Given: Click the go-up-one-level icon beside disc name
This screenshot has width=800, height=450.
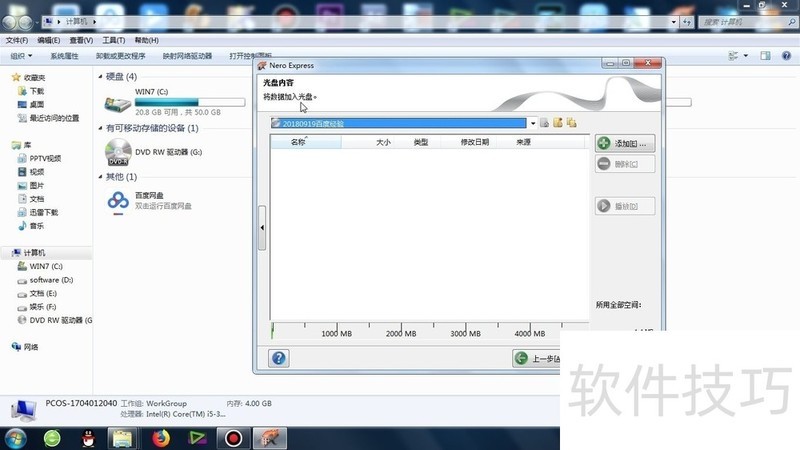Looking at the screenshot, I should tap(544, 123).
